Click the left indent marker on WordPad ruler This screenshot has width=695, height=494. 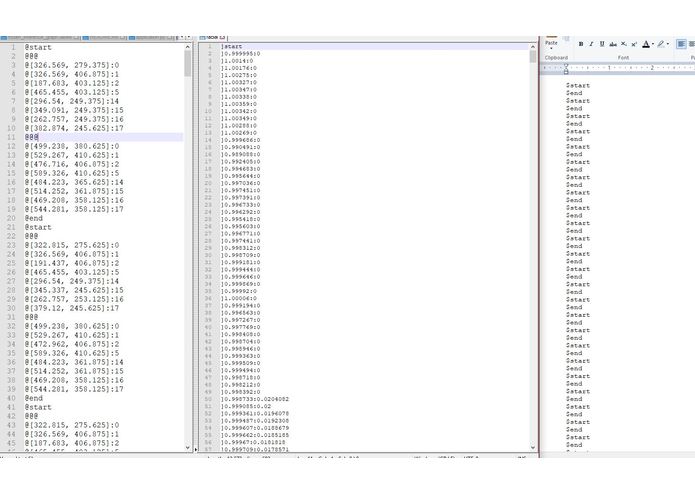566,69
